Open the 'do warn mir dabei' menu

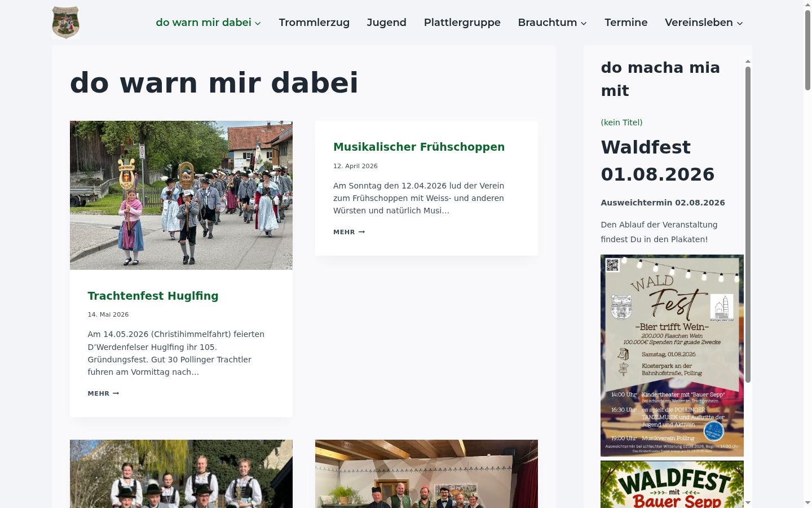click(x=204, y=23)
